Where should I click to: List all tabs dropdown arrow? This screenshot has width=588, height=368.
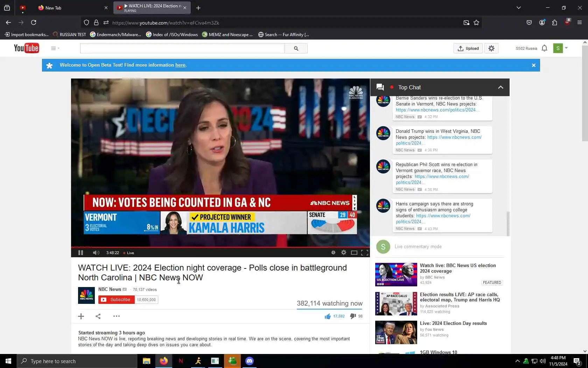point(519,8)
